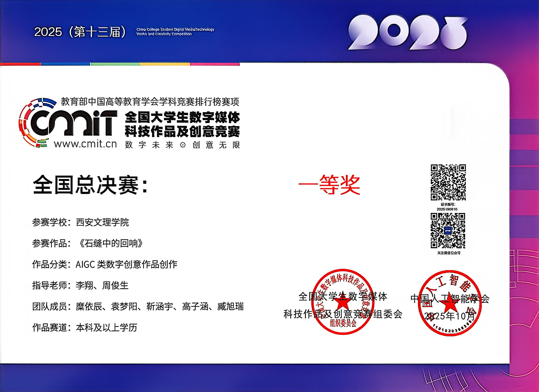
Task: Click the lower WeChat QR code
Action: click(x=448, y=231)
